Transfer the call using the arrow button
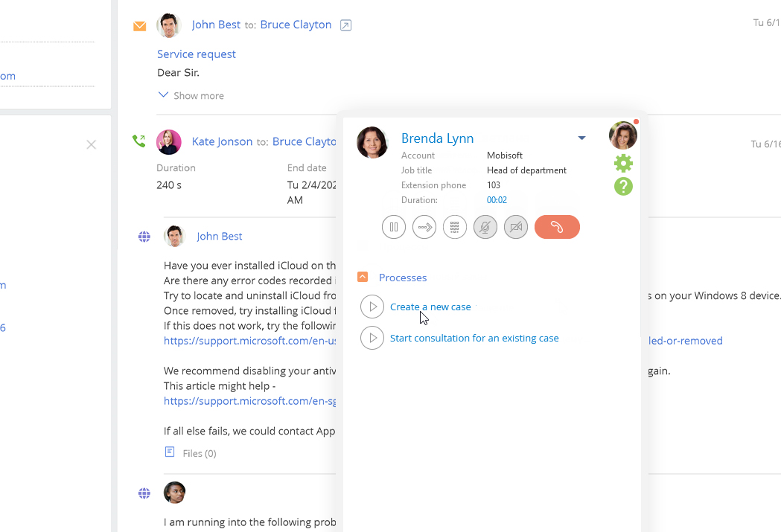The height and width of the screenshot is (532, 781). pos(424,227)
